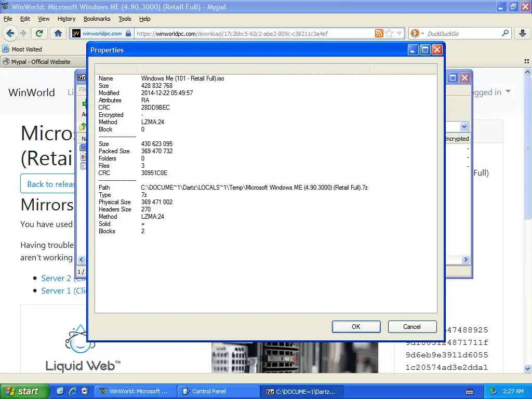This screenshot has width=532, height=399.
Task: Open the Edit menu
Action: (x=25, y=19)
